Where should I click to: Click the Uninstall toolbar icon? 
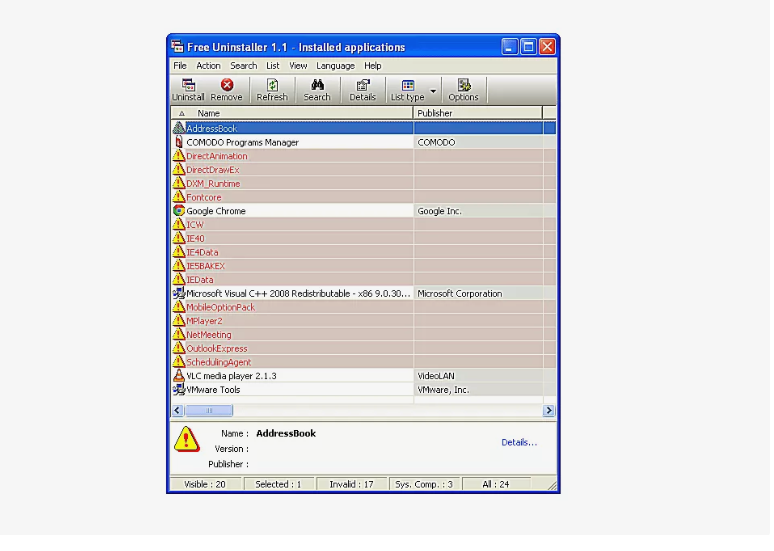click(188, 85)
